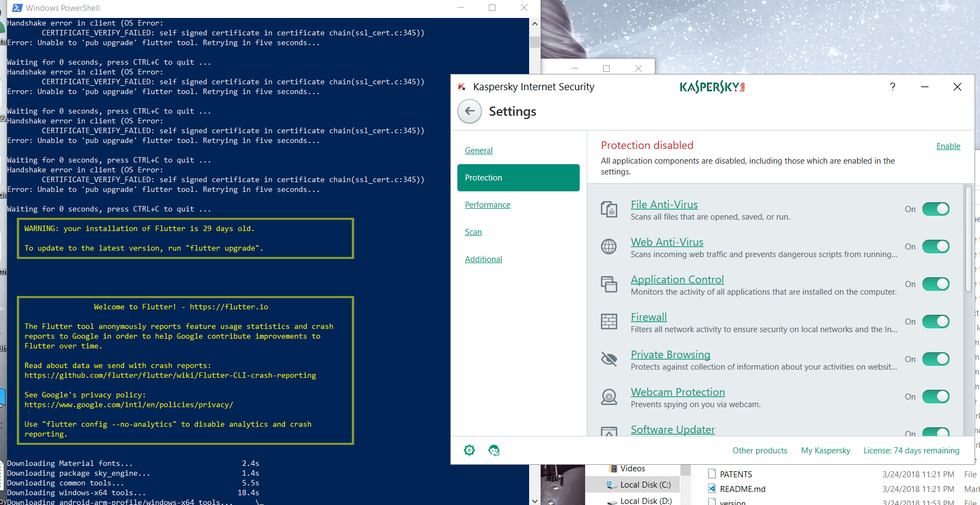This screenshot has height=505, width=980.
Task: Toggle Private Browsing switch
Action: click(x=936, y=359)
